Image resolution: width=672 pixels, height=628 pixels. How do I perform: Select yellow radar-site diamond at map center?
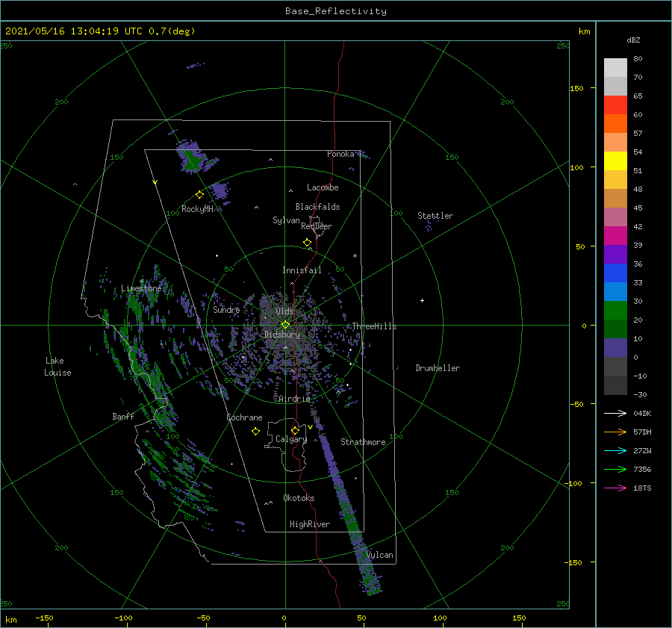(x=285, y=325)
